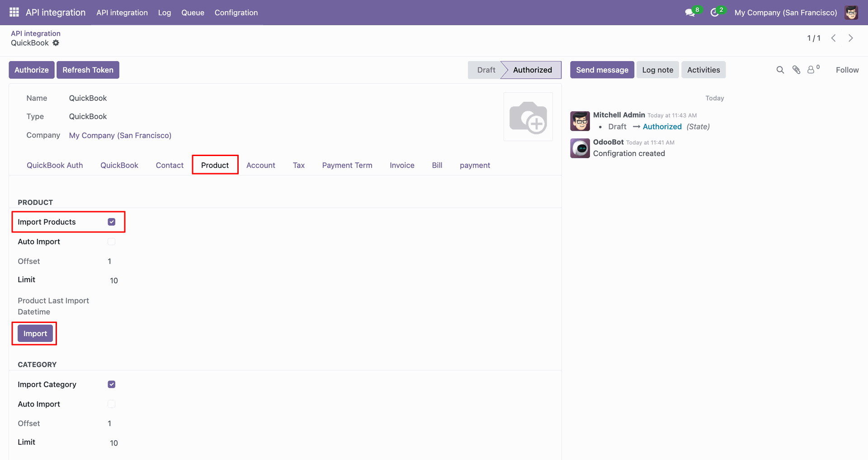Screen dimensions: 868x460
Task: Open the Configration menu
Action: [x=236, y=13]
